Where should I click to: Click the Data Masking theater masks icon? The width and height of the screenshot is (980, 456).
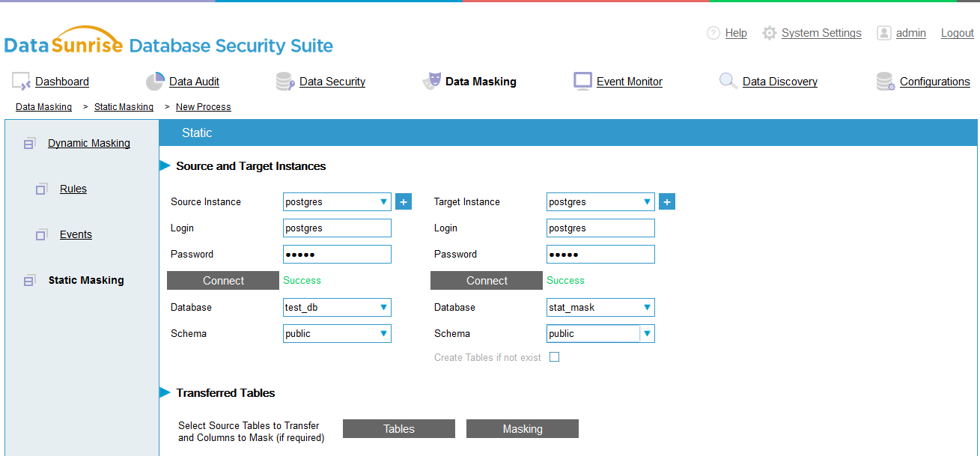(431, 82)
